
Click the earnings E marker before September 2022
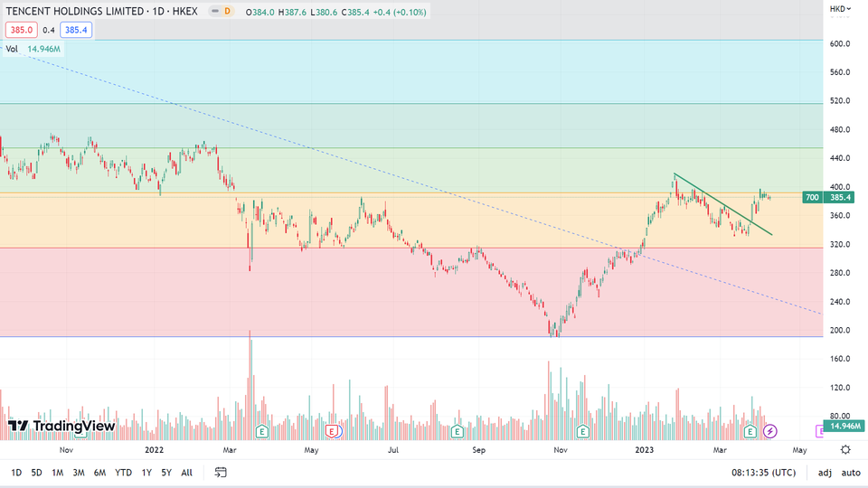tap(457, 431)
